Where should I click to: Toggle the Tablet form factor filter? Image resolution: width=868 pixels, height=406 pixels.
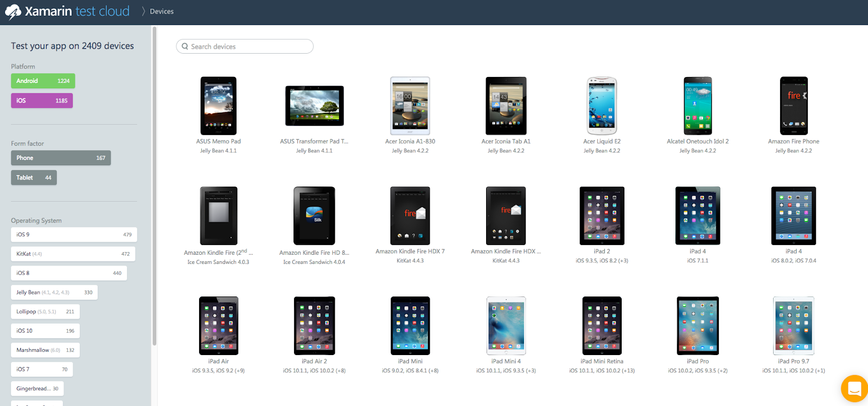(34, 177)
